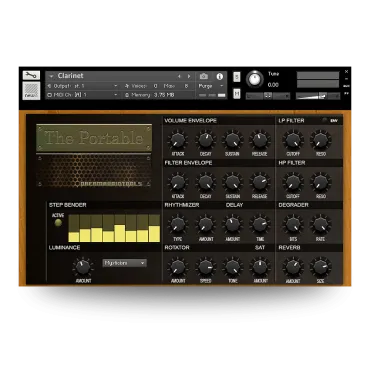Minimize the instrument header with the minus icon
This screenshot has width=370, height=370.
click(x=346, y=79)
